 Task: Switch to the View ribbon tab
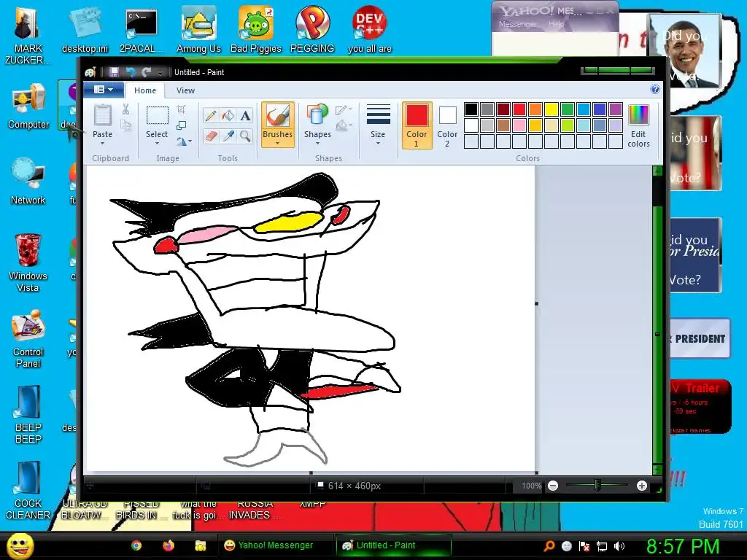click(185, 90)
